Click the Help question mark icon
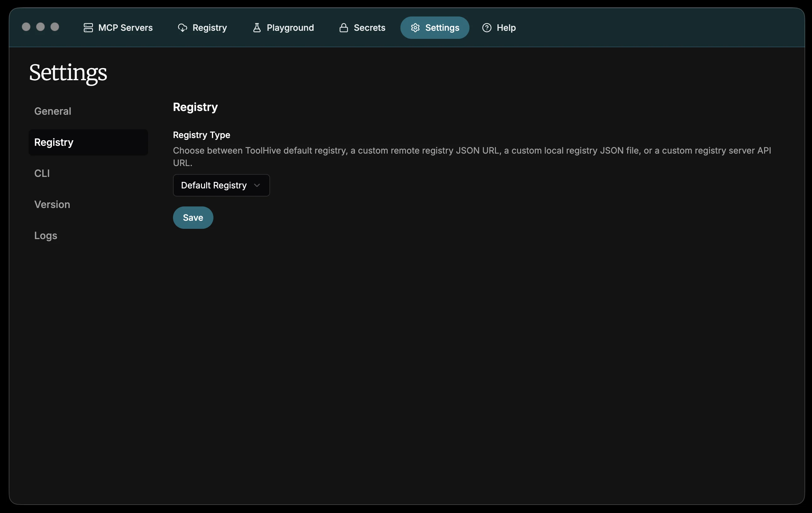 (x=487, y=28)
